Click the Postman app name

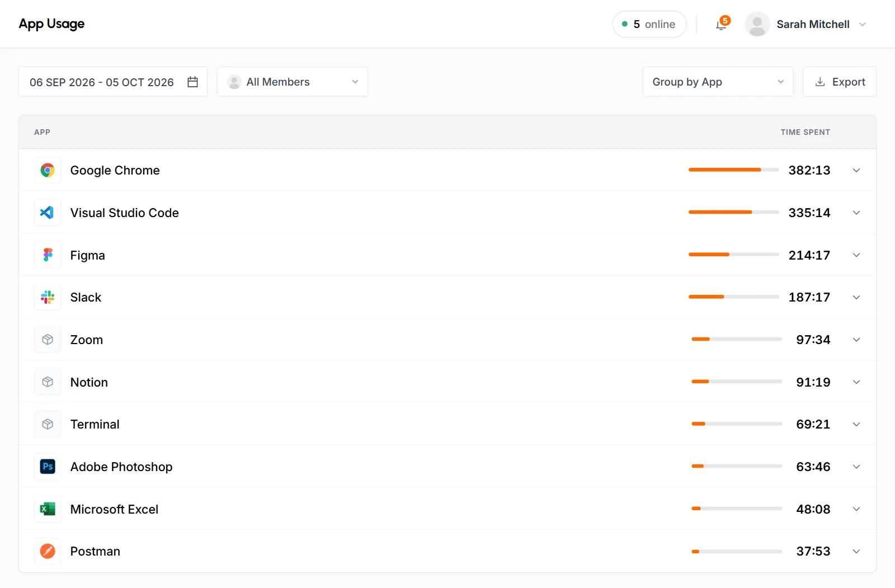pos(95,551)
